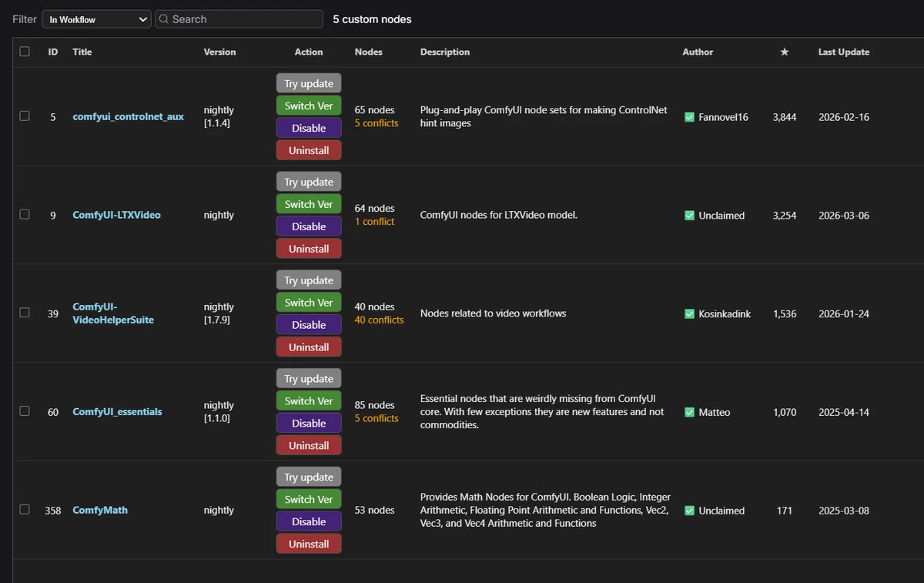Check the box for ComfyMath row
The width and height of the screenshot is (924, 583).
click(x=25, y=509)
